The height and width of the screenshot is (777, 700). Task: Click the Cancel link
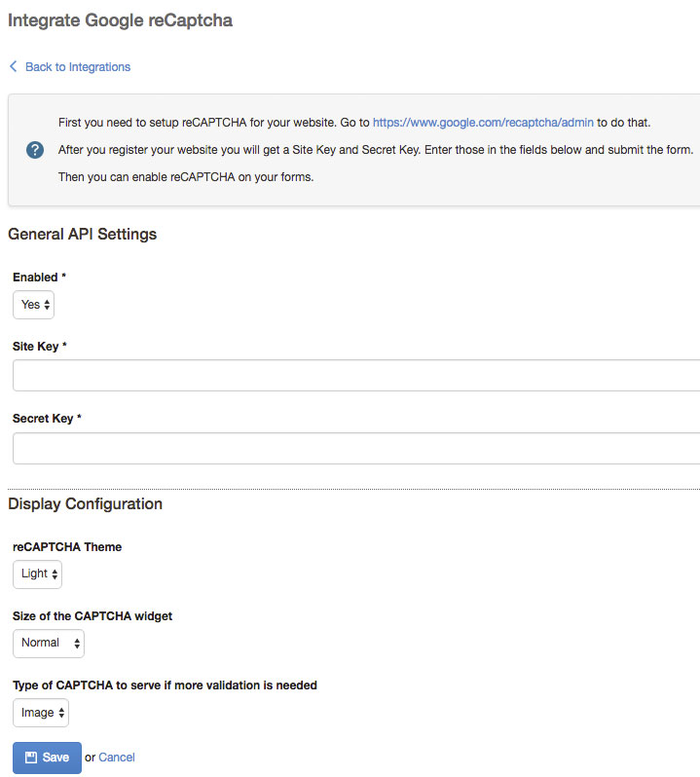click(117, 758)
